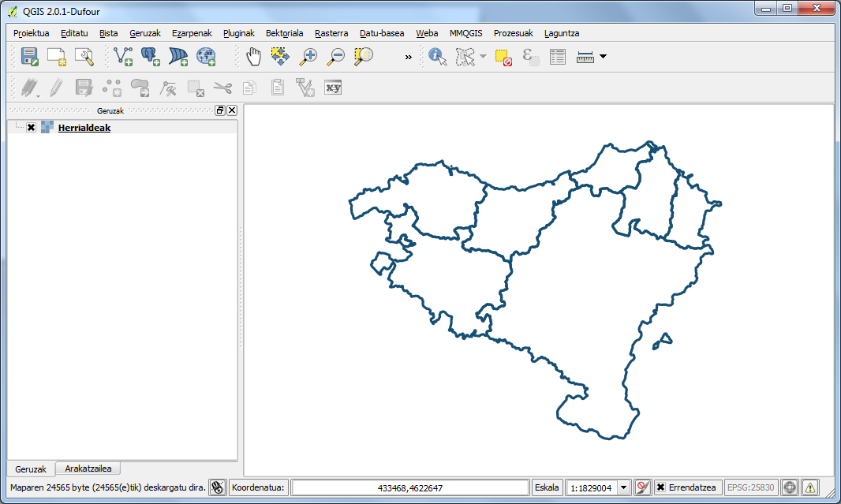
Task: Select the Zoom In magnifier tool
Action: tap(308, 56)
